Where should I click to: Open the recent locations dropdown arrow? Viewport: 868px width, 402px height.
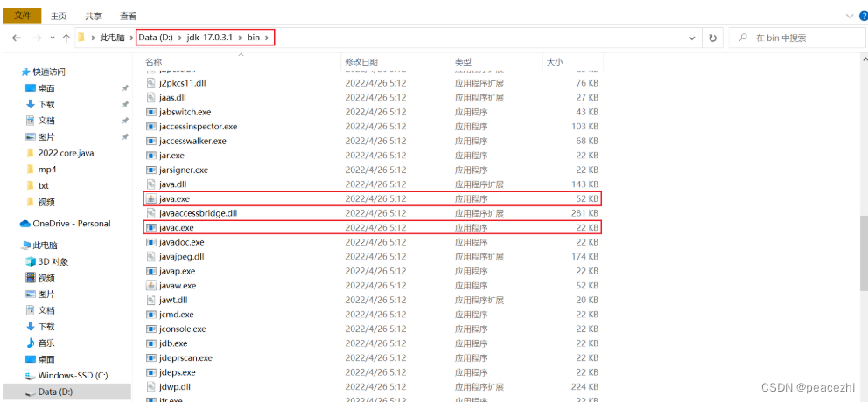(52, 38)
